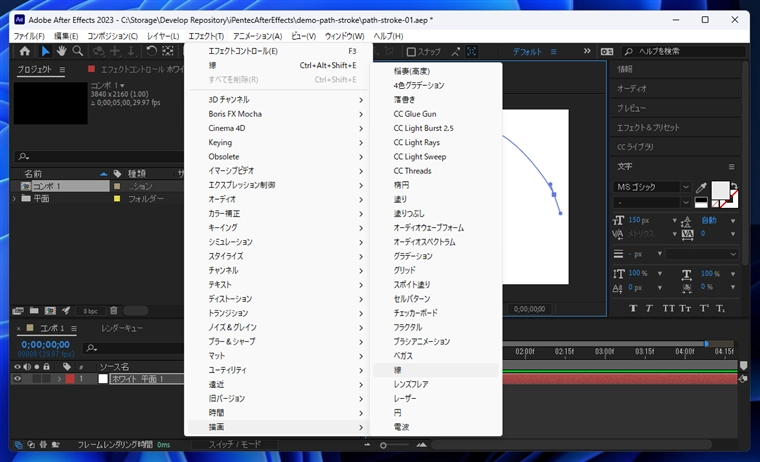Select the Rotation tool
Viewport: 760px width, 462px height.
pyautogui.click(x=151, y=51)
